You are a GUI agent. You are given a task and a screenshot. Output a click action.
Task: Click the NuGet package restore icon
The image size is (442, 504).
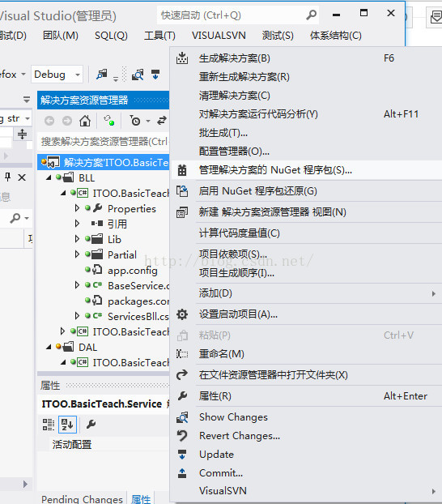coord(182,191)
